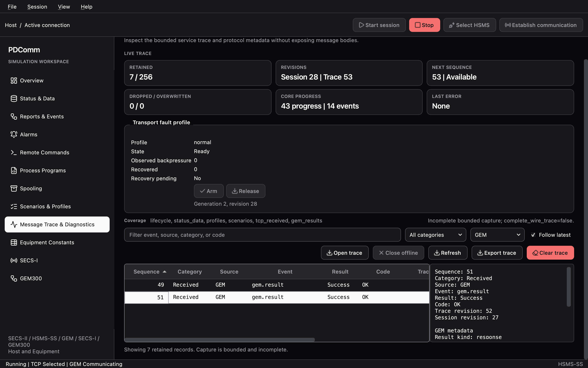Focus the filter event, source, category input
The image size is (588, 368).
262,235
